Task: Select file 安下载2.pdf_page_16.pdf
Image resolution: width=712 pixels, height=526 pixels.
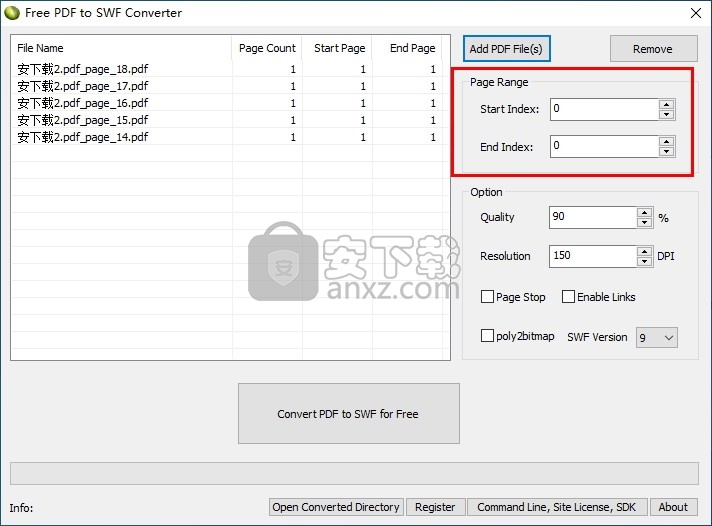Action: (83, 103)
